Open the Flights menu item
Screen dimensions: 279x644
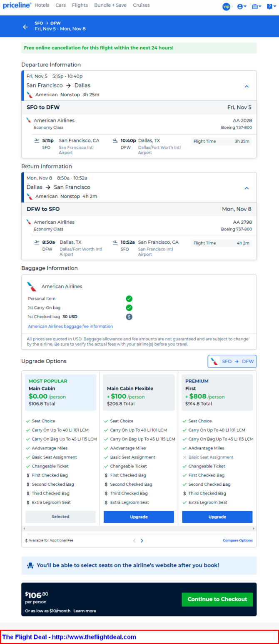[80, 5]
